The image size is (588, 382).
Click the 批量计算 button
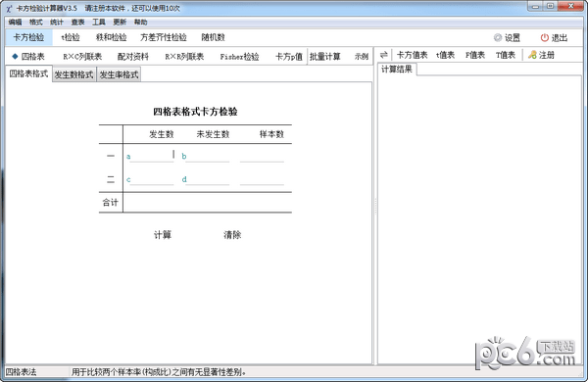click(325, 57)
